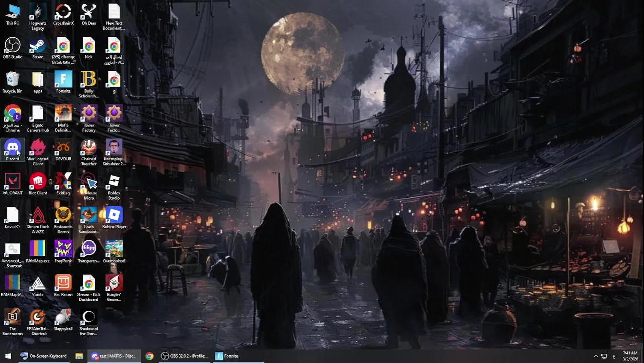Open the '(269) change tiktok title' shortcut
This screenshot has height=363, width=644.
pyautogui.click(x=63, y=51)
